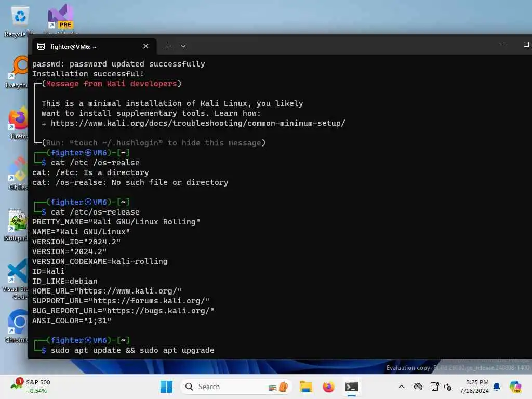
Task: Launch the Notepad++ desktop shortcut
Action: (17, 224)
